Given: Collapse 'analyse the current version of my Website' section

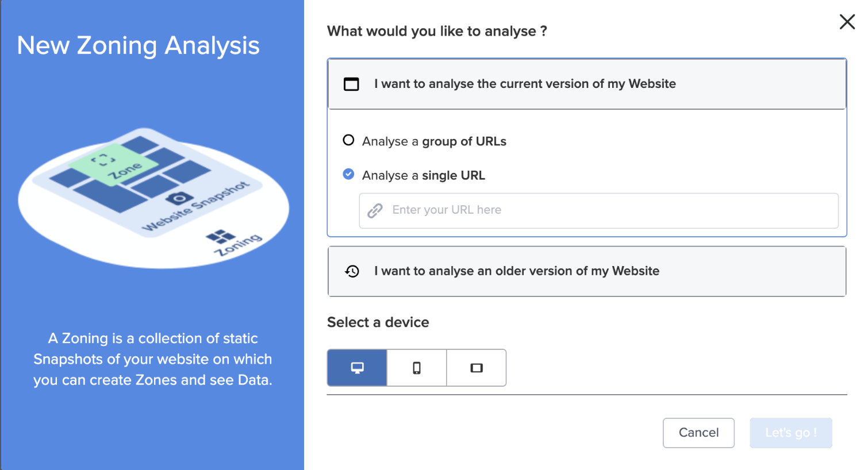Looking at the screenshot, I should tap(587, 84).
